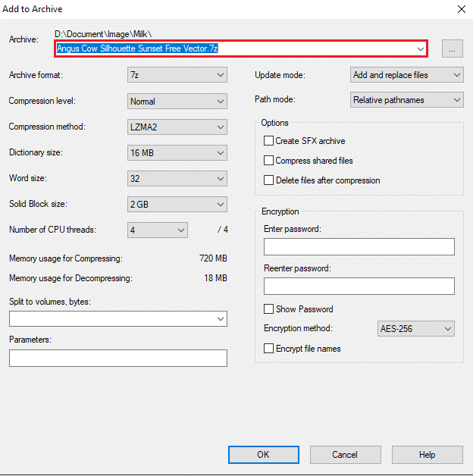Open the Update mode dropdown
This screenshot has width=473, height=476.
407,75
